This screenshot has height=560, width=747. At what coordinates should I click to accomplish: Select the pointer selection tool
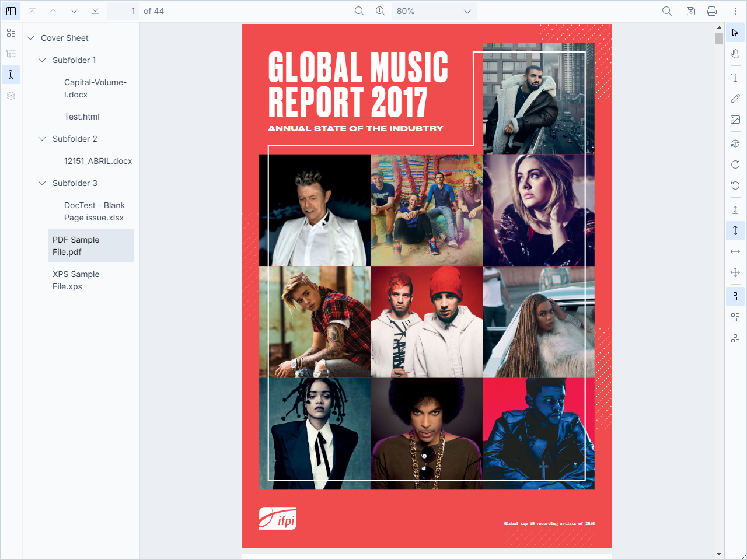click(x=735, y=33)
